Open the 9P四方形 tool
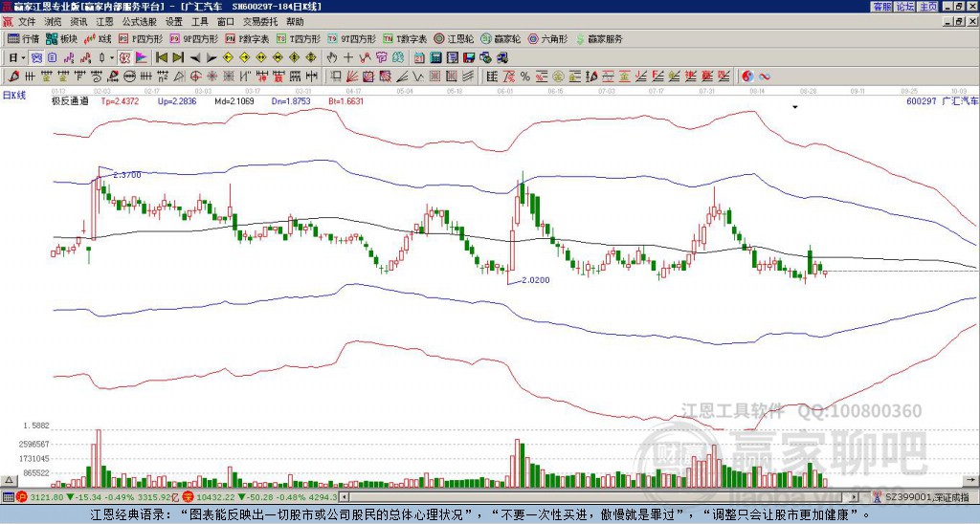Screen dimensions: 980x524 coord(194,38)
